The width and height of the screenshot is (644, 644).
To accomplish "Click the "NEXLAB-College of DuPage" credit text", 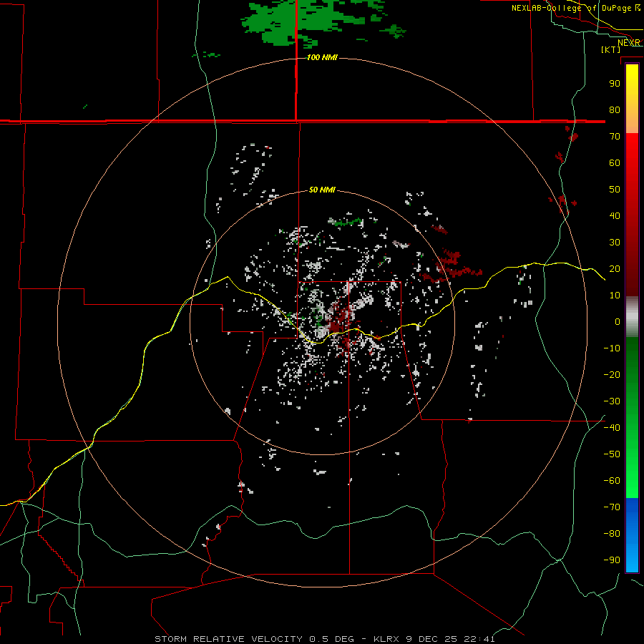I will tap(571, 8).
